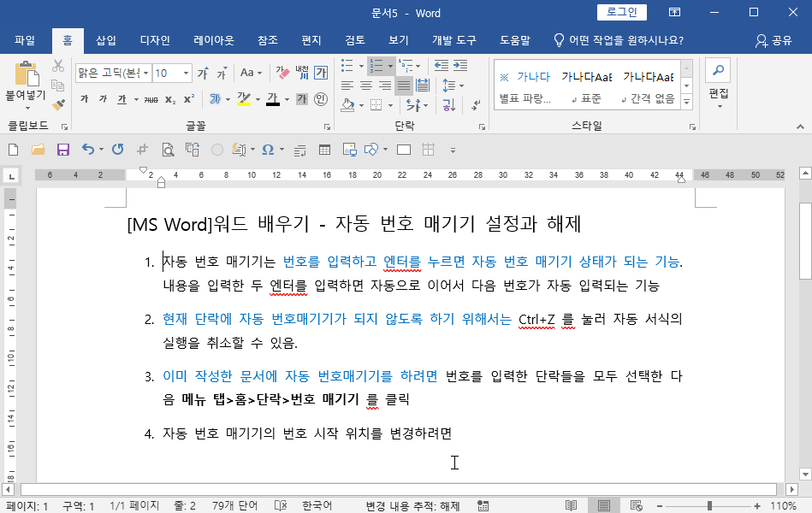Click the Format Painter brush icon
The height and width of the screenshot is (513, 812).
pyautogui.click(x=58, y=104)
